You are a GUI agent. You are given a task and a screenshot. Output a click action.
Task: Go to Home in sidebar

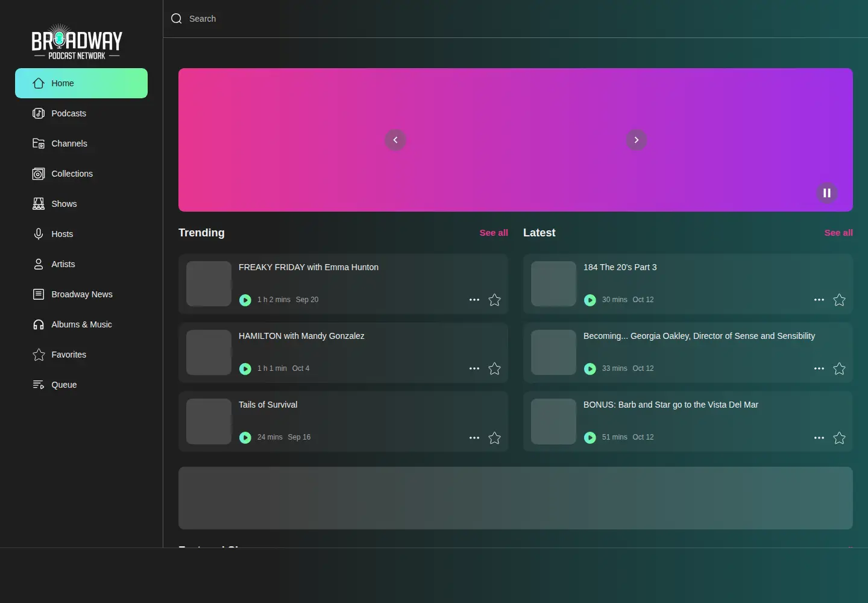pos(81,83)
